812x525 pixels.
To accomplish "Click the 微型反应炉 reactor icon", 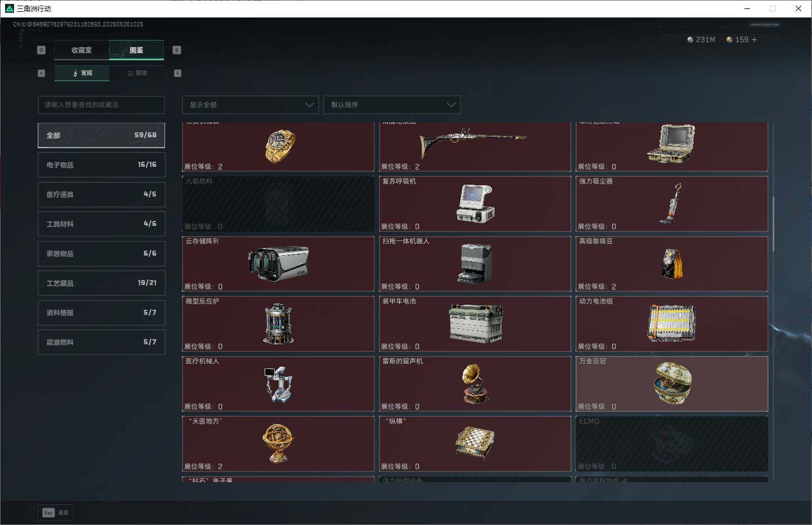I will (278, 324).
